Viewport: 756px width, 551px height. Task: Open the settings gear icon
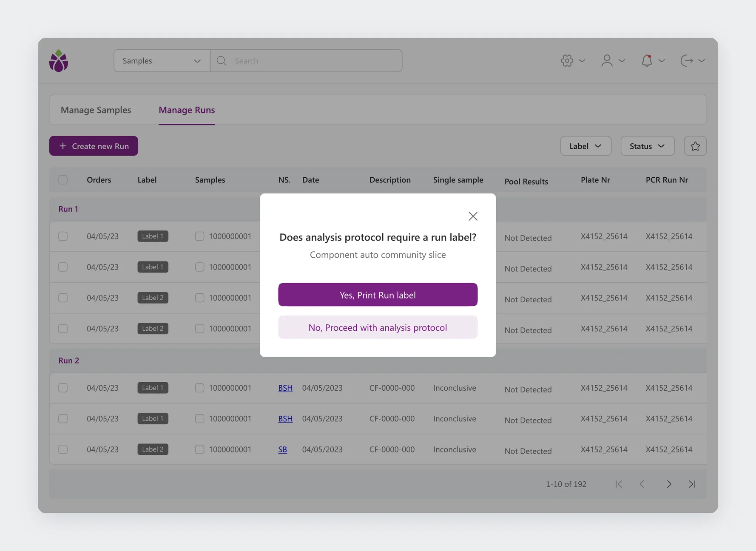coord(567,60)
